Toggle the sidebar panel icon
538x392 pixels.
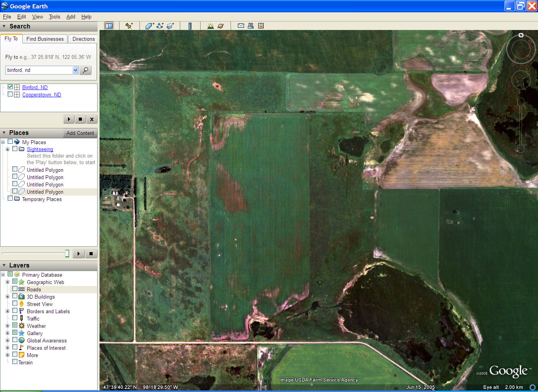point(109,26)
